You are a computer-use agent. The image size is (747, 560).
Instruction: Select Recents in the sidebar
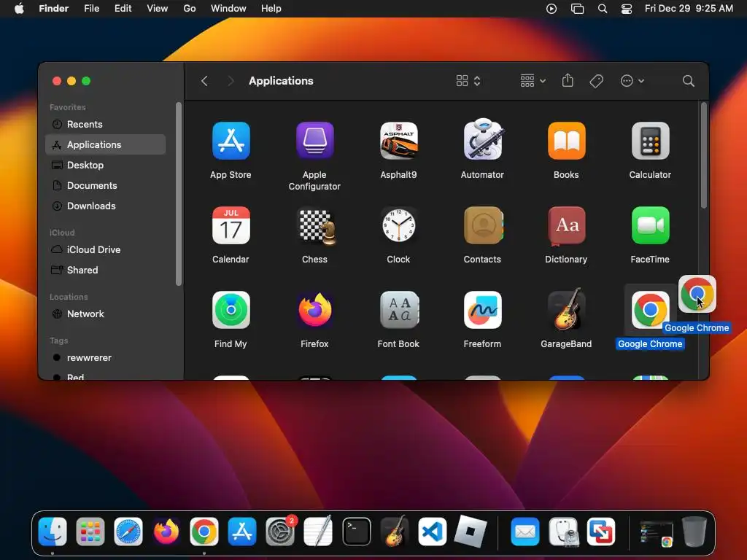coord(105,124)
